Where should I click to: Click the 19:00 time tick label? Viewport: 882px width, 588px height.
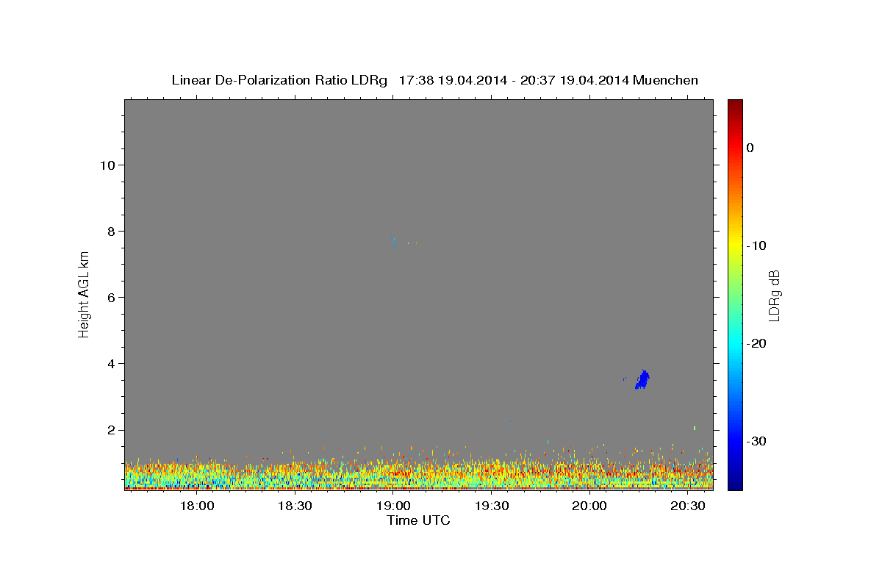pyautogui.click(x=393, y=506)
